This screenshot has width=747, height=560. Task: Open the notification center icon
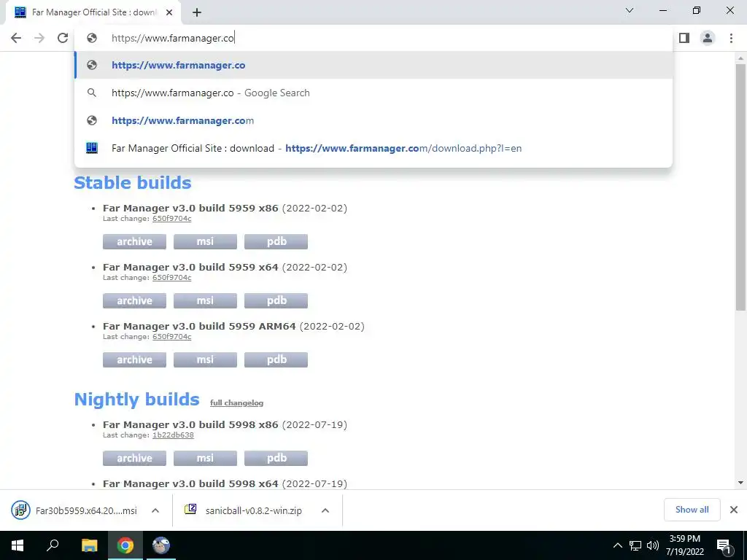[724, 546]
